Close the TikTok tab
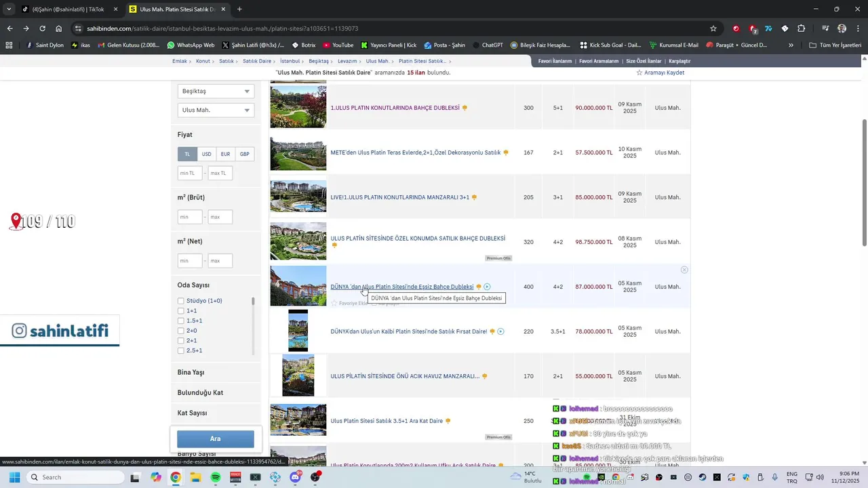 [115, 9]
